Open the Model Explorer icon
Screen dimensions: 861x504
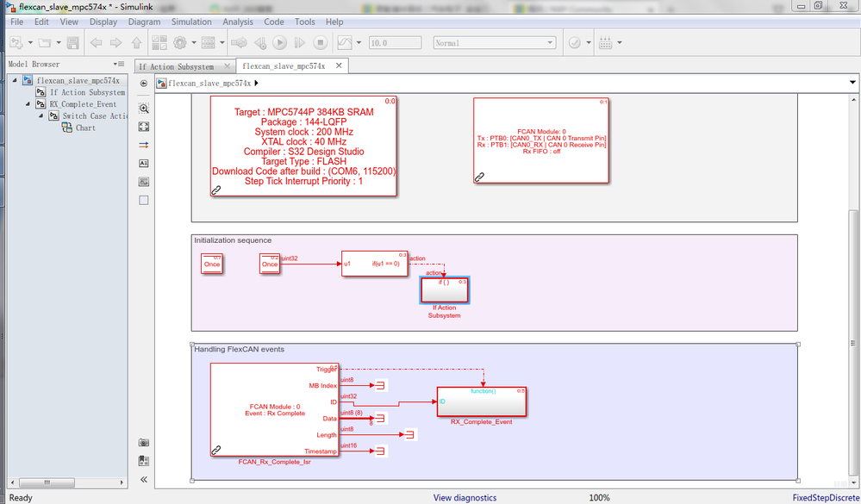pos(208,42)
